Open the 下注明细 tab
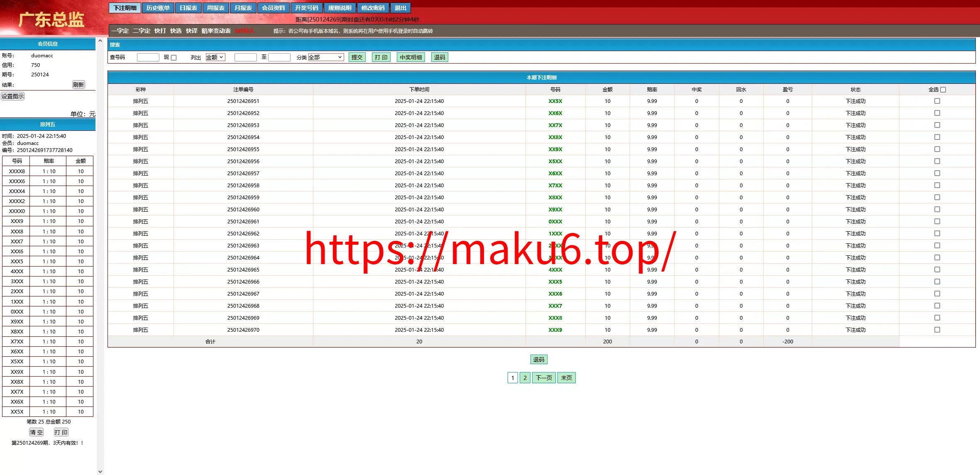980x475 pixels. (125, 8)
